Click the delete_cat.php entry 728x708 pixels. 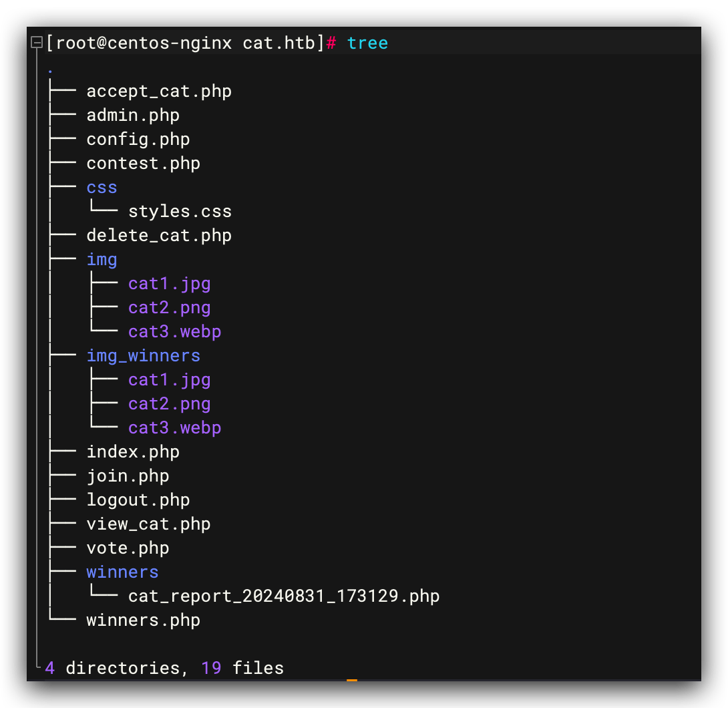[x=159, y=236]
